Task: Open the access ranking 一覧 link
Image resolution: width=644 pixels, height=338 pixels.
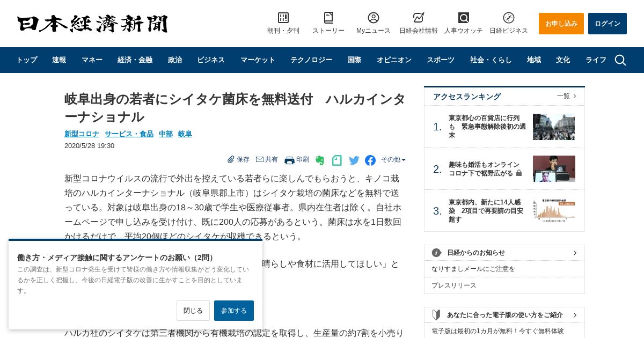Action: click(x=566, y=96)
